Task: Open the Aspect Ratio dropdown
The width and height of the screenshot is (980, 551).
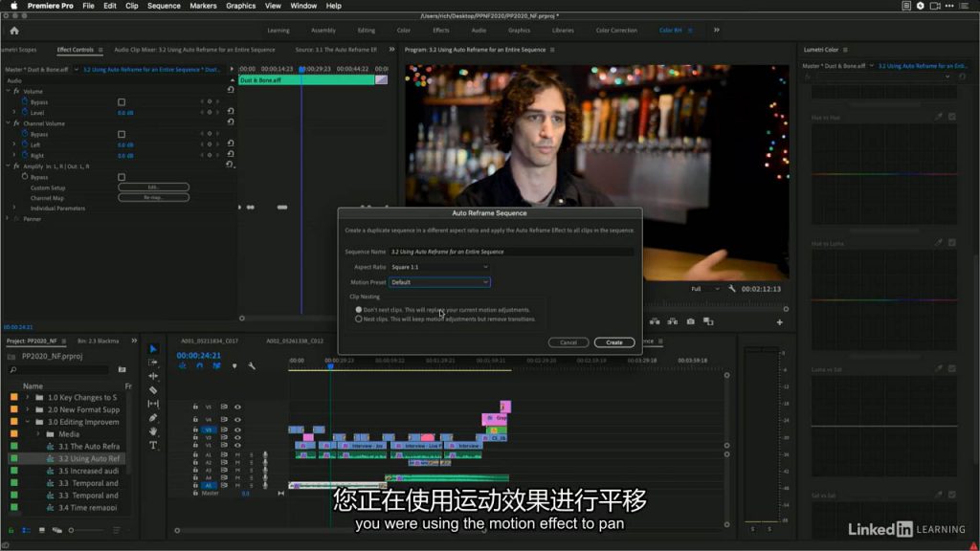Action: click(x=439, y=267)
